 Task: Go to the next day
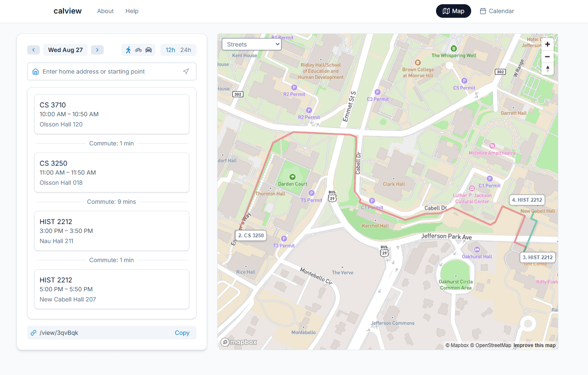(x=97, y=50)
